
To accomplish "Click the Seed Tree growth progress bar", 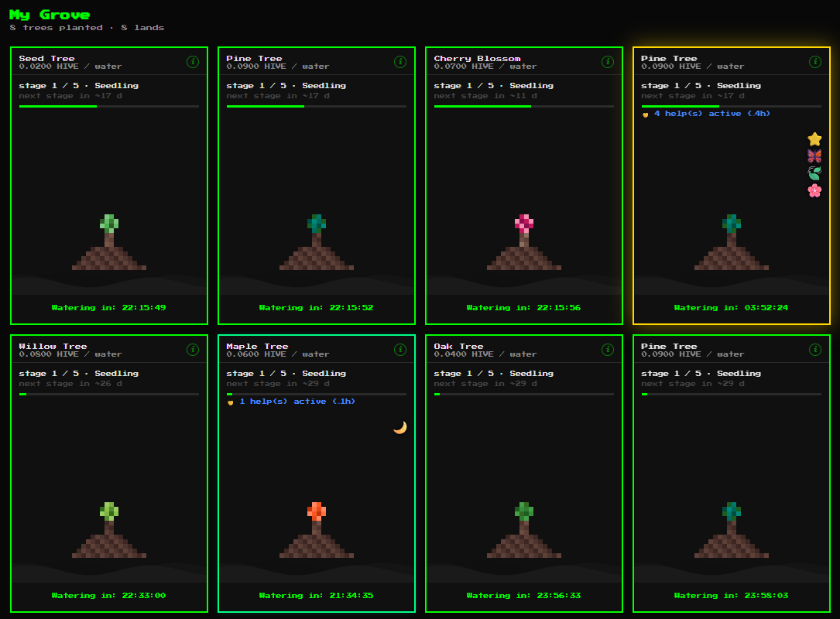I will click(109, 107).
